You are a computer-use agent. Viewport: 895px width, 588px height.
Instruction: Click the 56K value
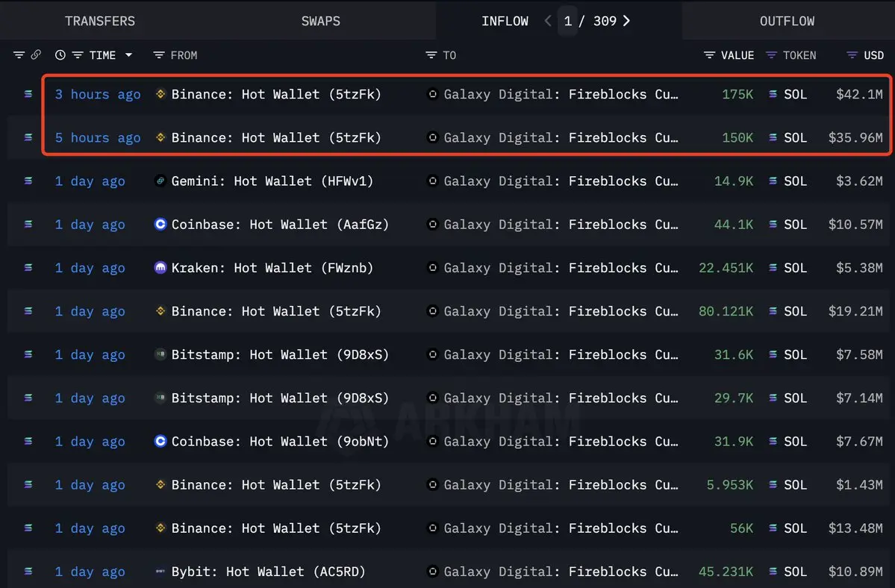pos(741,528)
